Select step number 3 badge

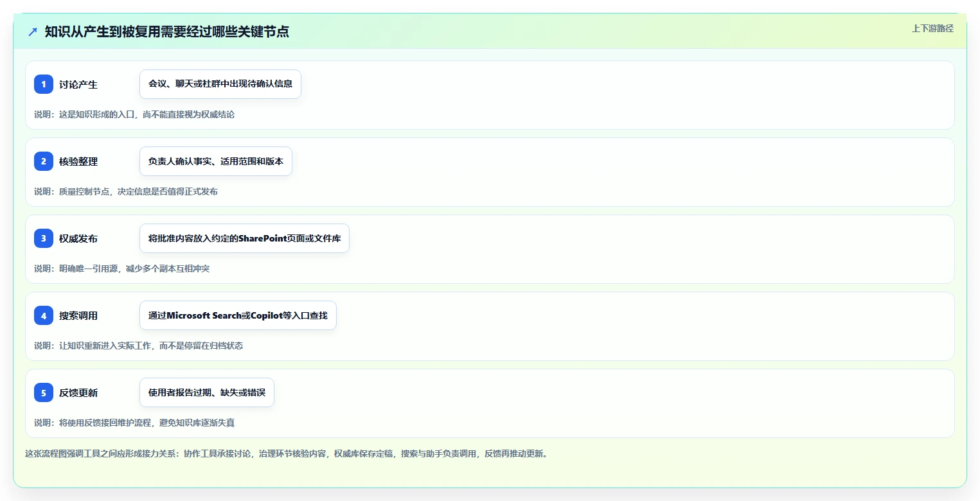44,238
